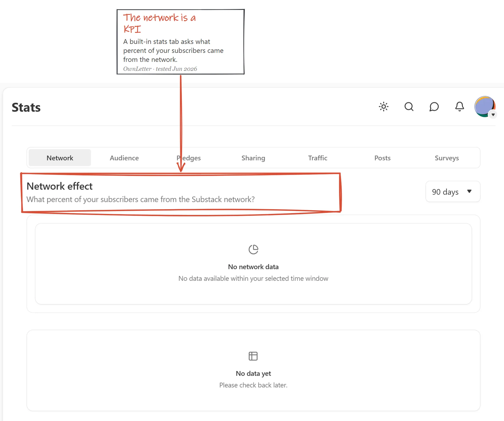Open the chat bubble icon
The height and width of the screenshot is (421, 504).
tap(434, 107)
